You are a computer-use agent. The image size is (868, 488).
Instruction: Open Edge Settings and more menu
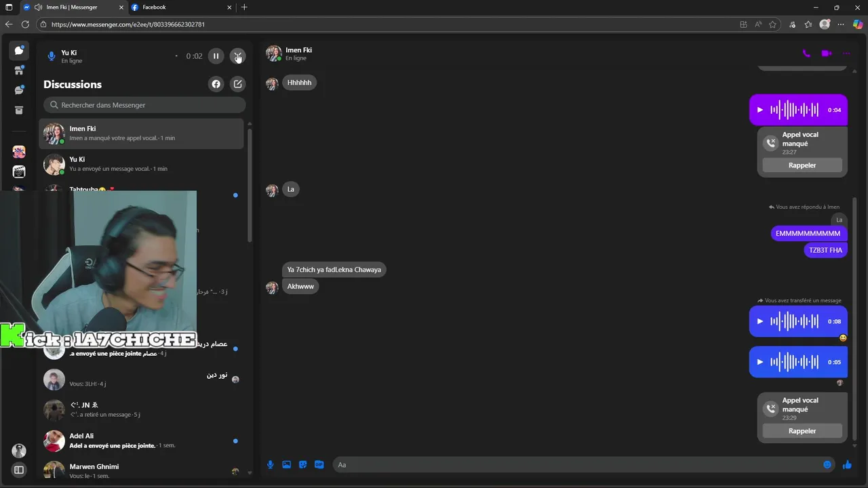(x=842, y=24)
